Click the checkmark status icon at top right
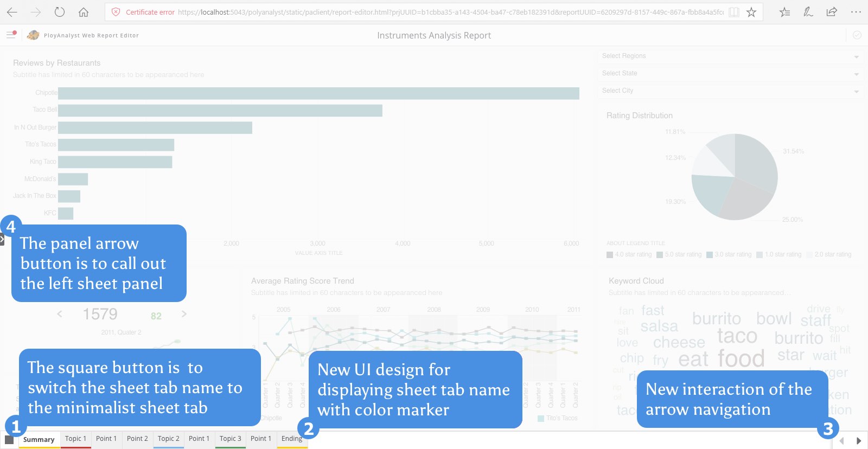 pyautogui.click(x=857, y=35)
